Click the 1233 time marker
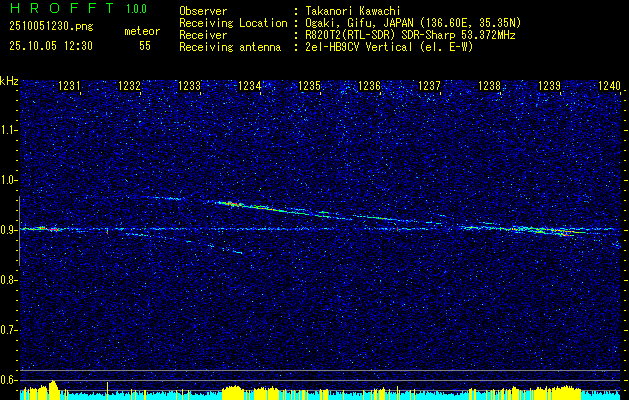This screenshot has height=400, width=629. [189, 85]
